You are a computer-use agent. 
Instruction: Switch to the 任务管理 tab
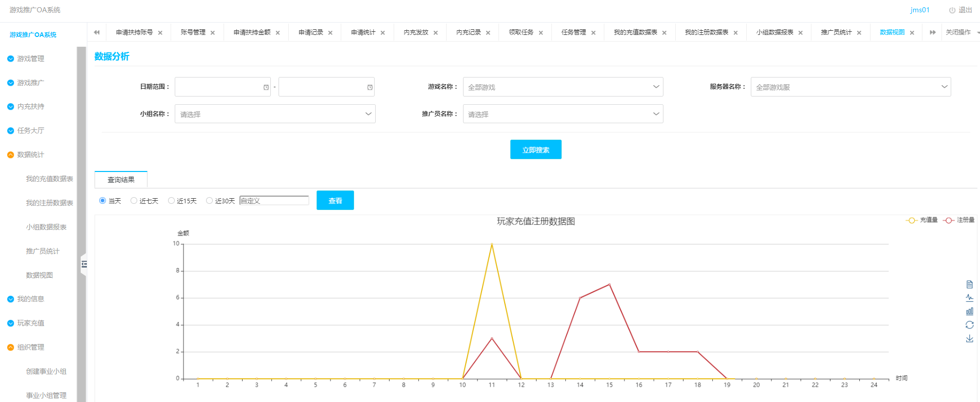pyautogui.click(x=574, y=32)
